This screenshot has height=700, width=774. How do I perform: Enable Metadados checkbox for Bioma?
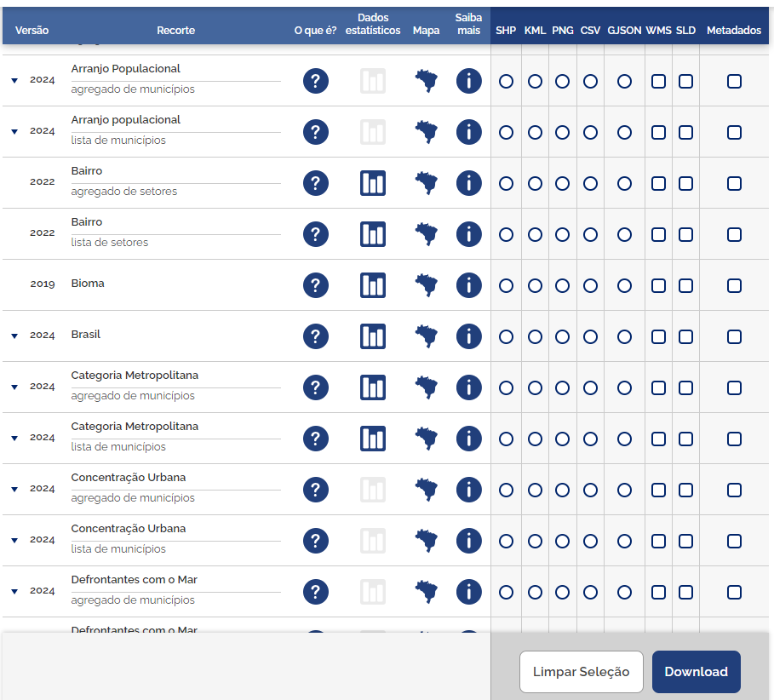pyautogui.click(x=734, y=285)
